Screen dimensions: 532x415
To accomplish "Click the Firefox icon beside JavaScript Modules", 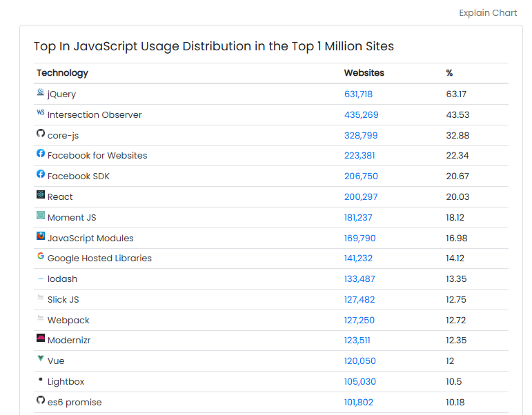I will pos(41,236).
